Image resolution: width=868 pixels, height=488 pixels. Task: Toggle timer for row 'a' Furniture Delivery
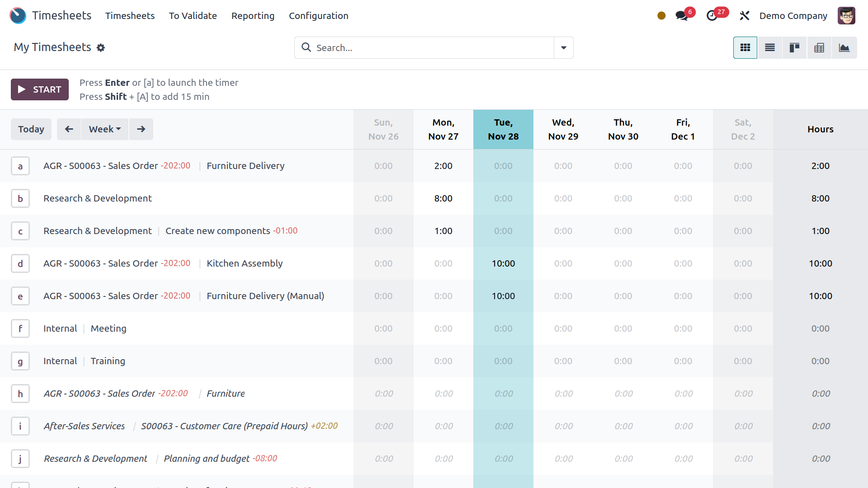[x=20, y=166]
